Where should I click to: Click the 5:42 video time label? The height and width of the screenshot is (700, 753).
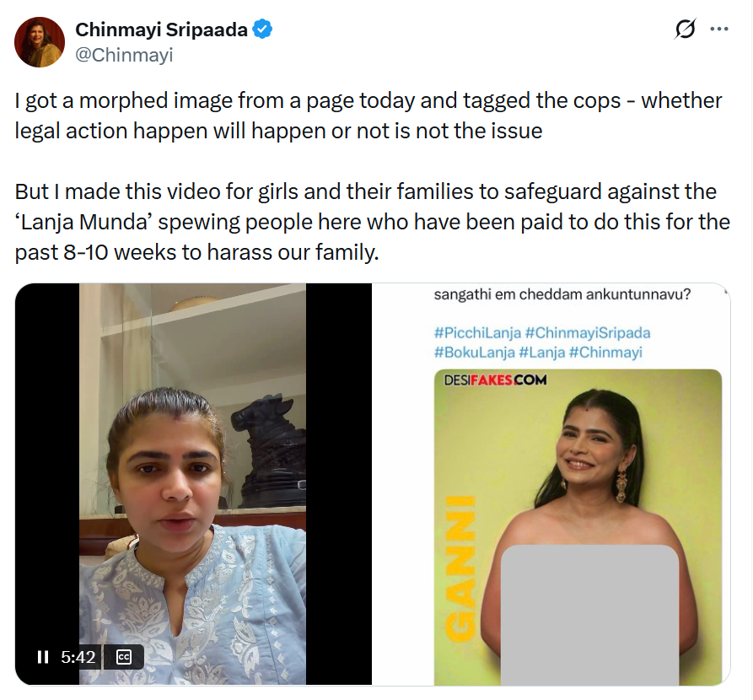(78, 657)
